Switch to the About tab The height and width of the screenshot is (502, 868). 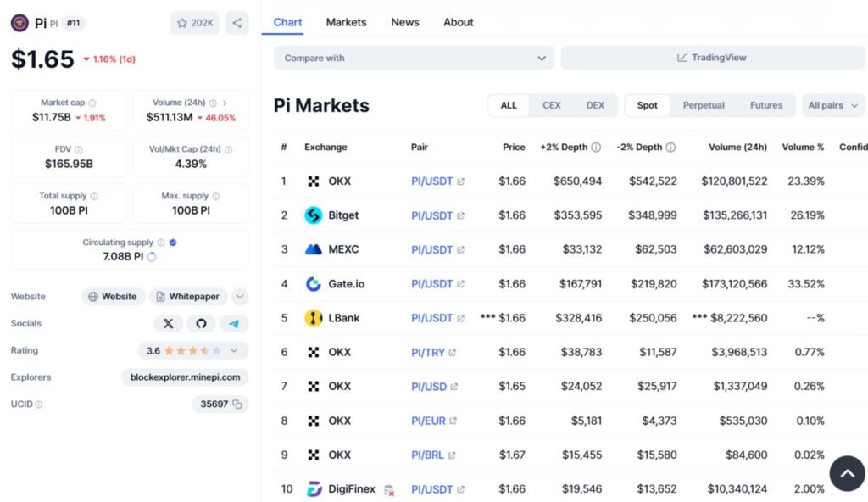pos(459,22)
